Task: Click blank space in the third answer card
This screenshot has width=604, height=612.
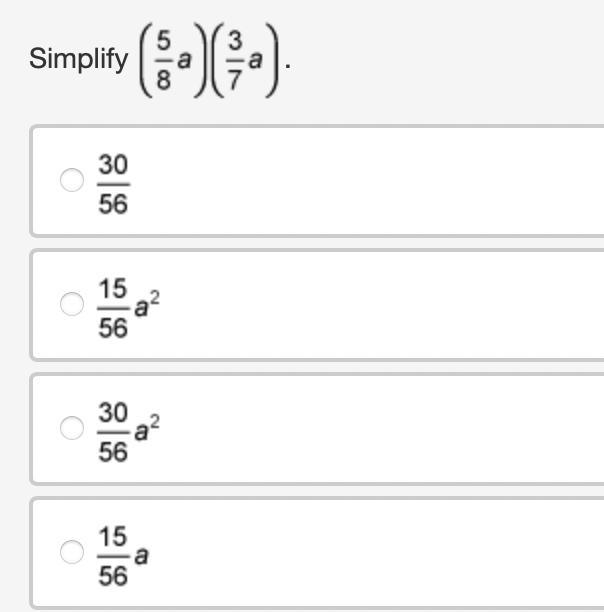Action: 380,429
